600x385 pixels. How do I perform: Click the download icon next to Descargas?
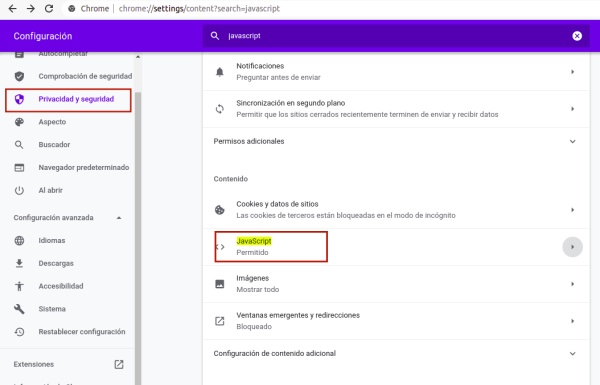pyautogui.click(x=19, y=263)
